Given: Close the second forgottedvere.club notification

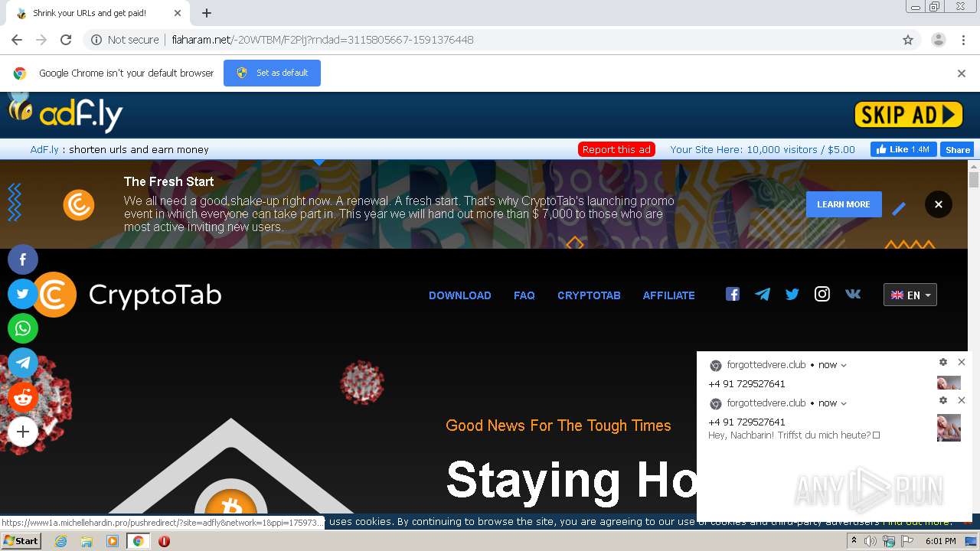Looking at the screenshot, I should click(962, 400).
